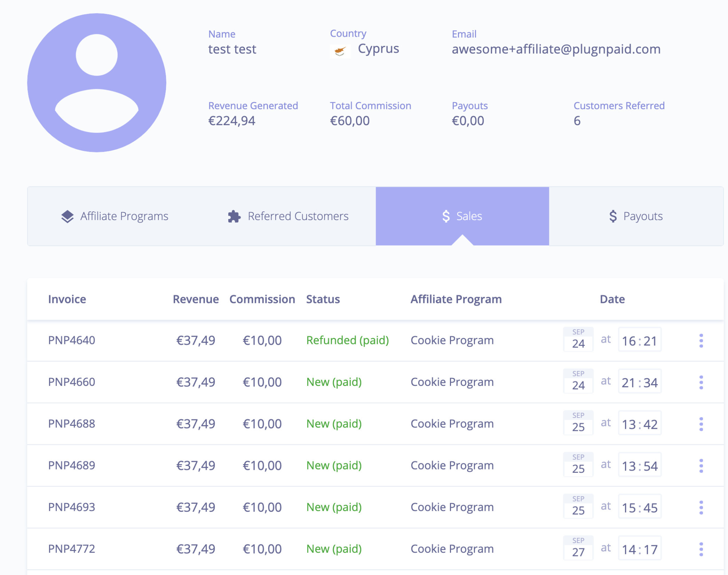The width and height of the screenshot is (728, 575).
Task: Open three-dot menu for invoice PNP4640
Action: (x=701, y=340)
